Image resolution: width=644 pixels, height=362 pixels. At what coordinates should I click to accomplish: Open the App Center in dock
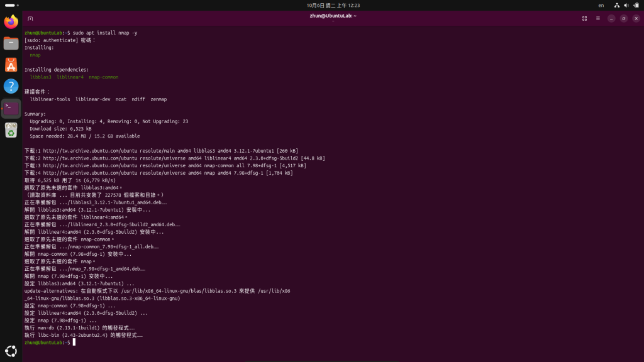tap(11, 65)
